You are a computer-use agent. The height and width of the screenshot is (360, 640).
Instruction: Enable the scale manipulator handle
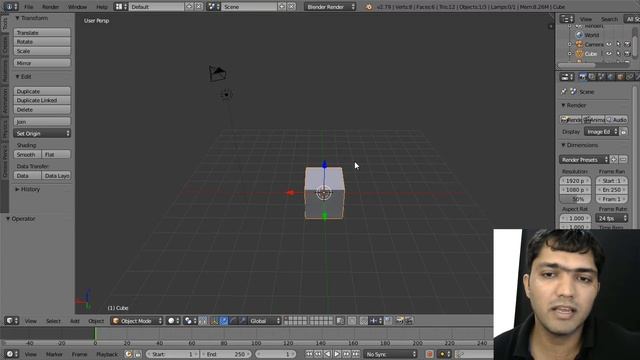coord(242,321)
